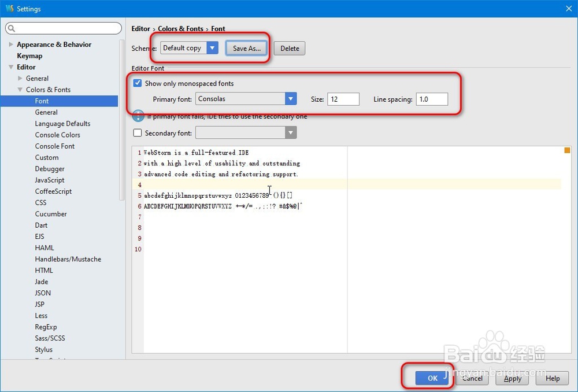Screen dimensions: 578x392
Task: Click the search magnifier icon
Action: click(x=12, y=28)
